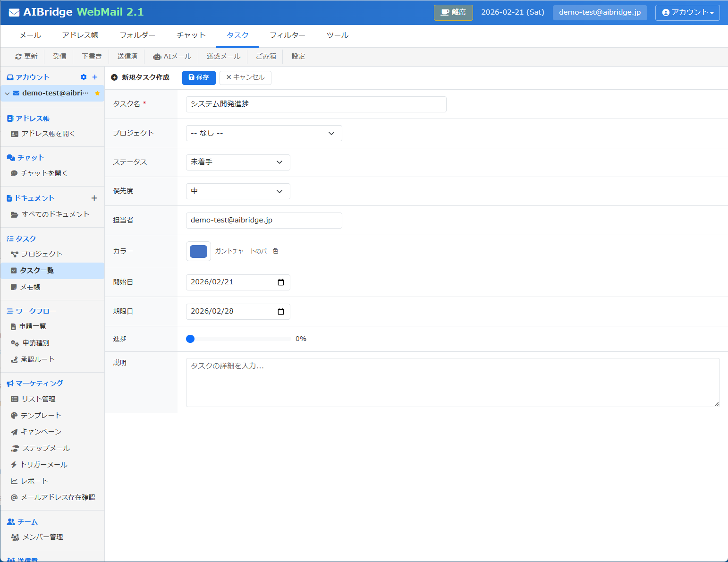Collapse the demo-test@aibridge account tree

(x=7, y=93)
